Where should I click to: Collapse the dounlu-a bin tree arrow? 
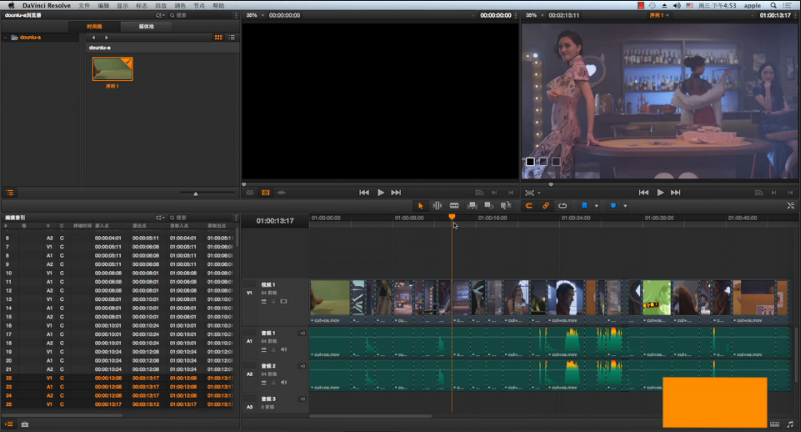[x=5, y=37]
